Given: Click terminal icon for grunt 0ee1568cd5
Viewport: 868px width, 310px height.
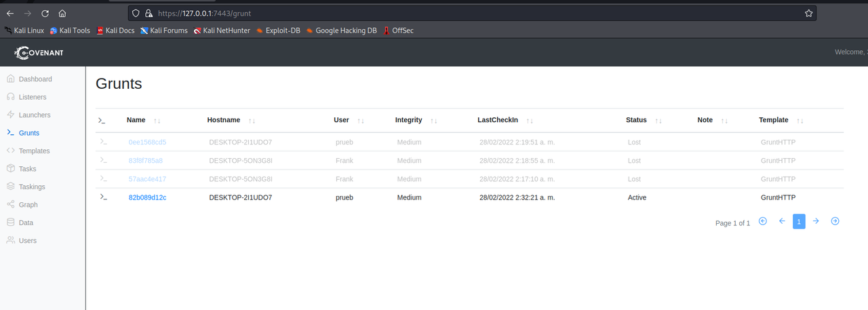Looking at the screenshot, I should [103, 142].
